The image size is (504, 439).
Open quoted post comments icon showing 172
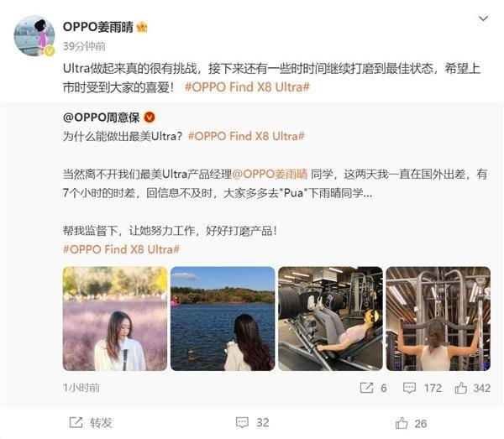click(410, 388)
